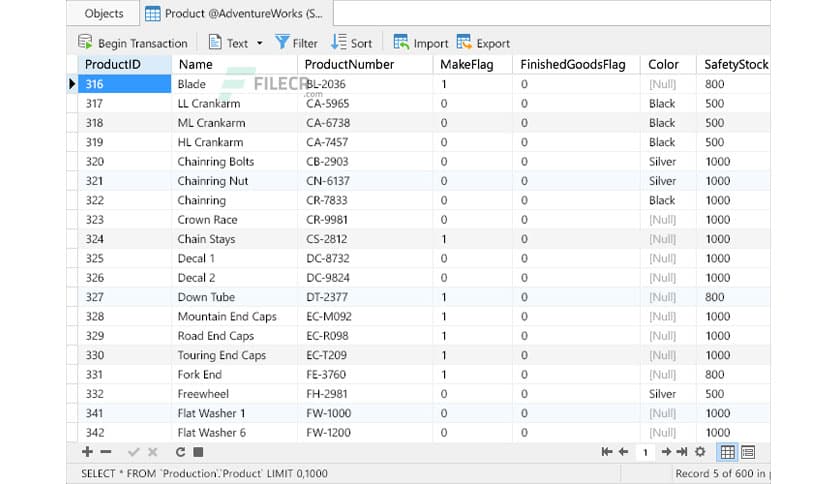This screenshot has width=836, height=484.
Task: Refresh the table data
Action: point(180,452)
